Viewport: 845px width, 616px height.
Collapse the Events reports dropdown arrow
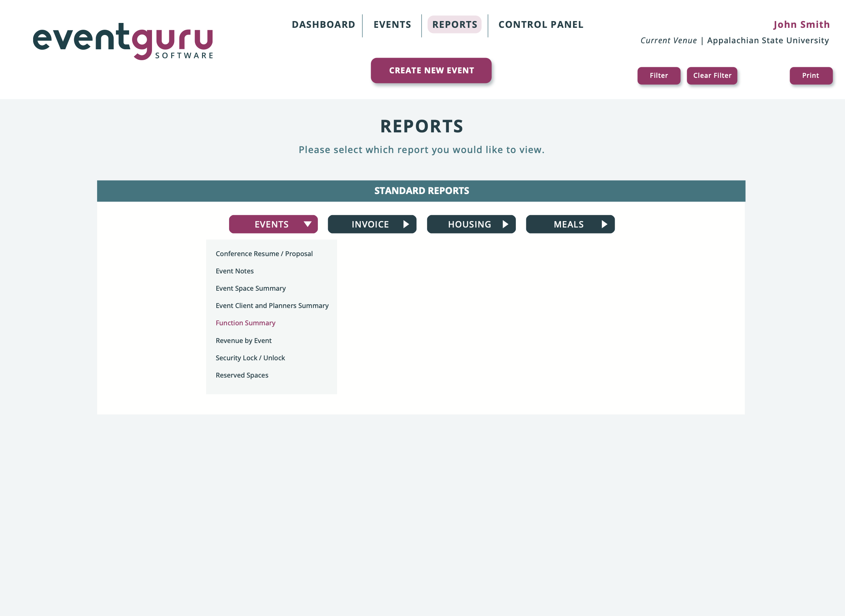pos(307,224)
